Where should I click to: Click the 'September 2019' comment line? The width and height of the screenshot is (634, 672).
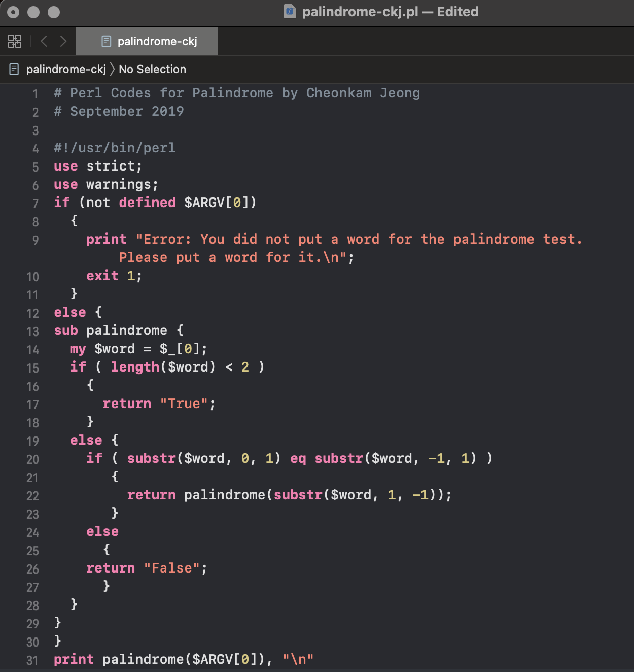click(119, 111)
